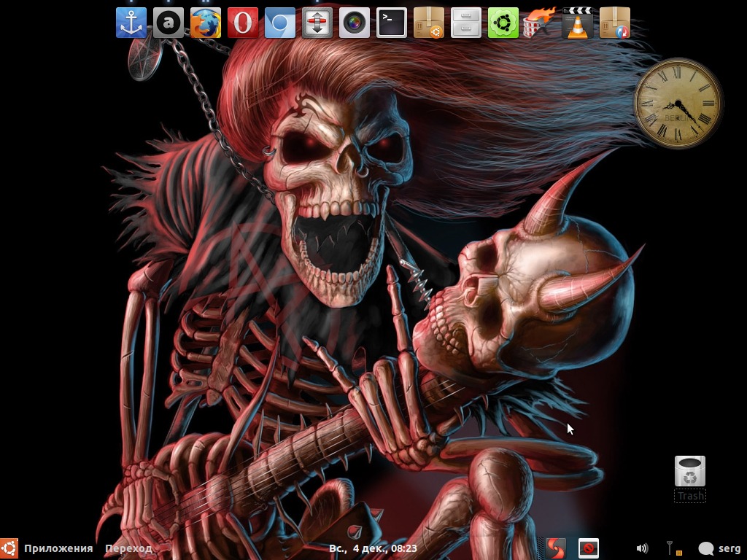Click the red up-down arrows dock icon
Viewport: 747px width, 560px height.
click(x=317, y=23)
